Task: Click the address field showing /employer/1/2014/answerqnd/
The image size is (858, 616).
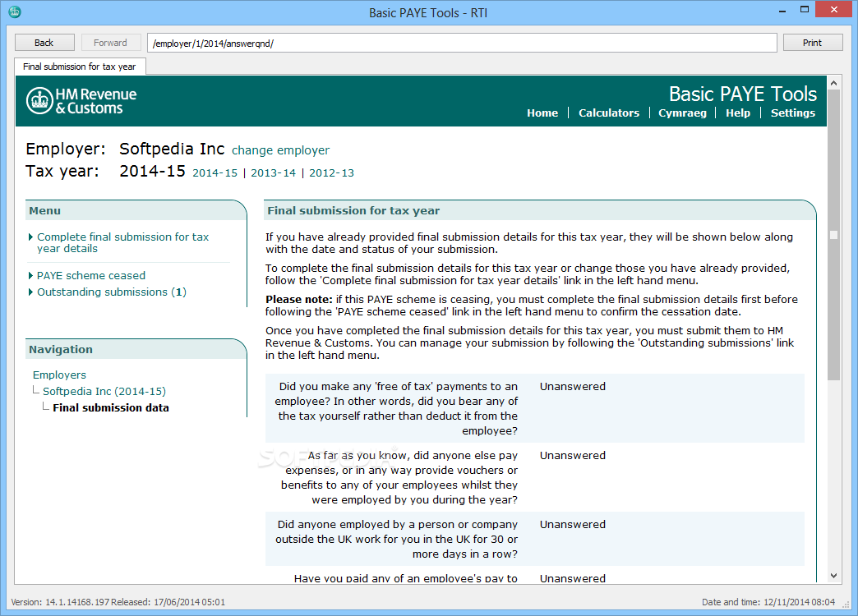Action: click(x=462, y=44)
